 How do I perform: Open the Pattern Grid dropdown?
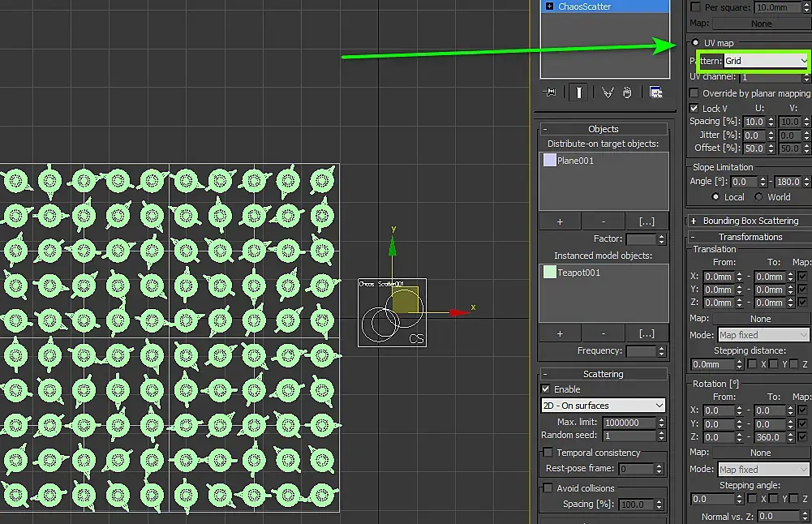pos(766,61)
